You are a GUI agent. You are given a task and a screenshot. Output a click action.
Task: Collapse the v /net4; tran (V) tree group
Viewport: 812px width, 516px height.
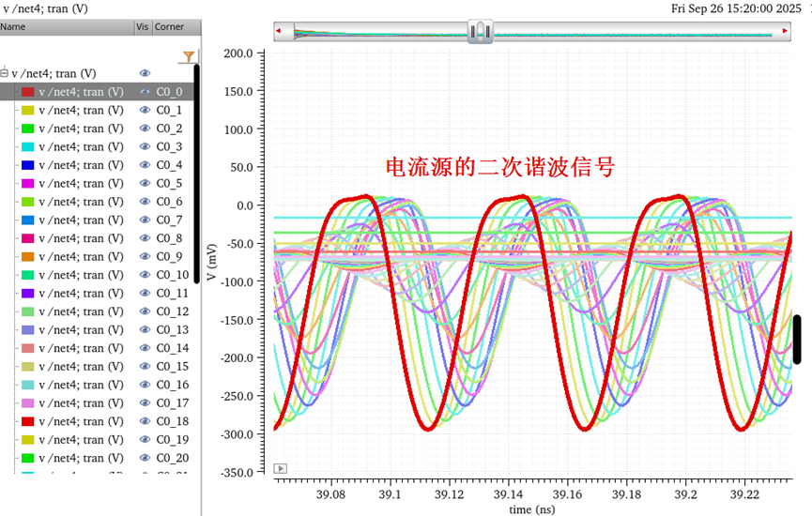[x=5, y=73]
